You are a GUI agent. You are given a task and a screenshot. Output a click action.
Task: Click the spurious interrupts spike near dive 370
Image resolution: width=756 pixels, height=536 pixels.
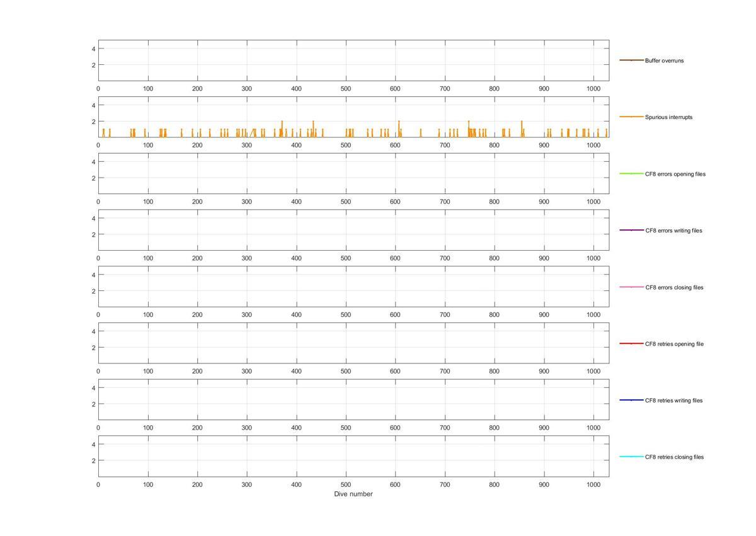(x=282, y=128)
